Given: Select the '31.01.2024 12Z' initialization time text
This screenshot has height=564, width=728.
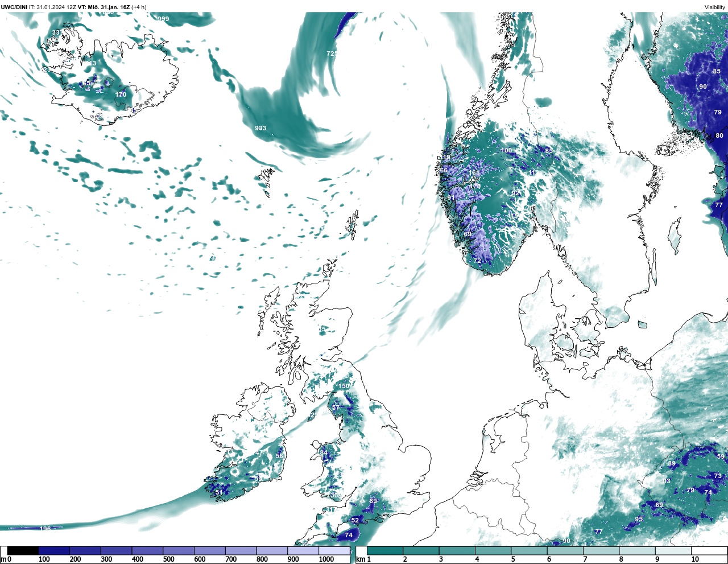Looking at the screenshot, I should coord(57,7).
